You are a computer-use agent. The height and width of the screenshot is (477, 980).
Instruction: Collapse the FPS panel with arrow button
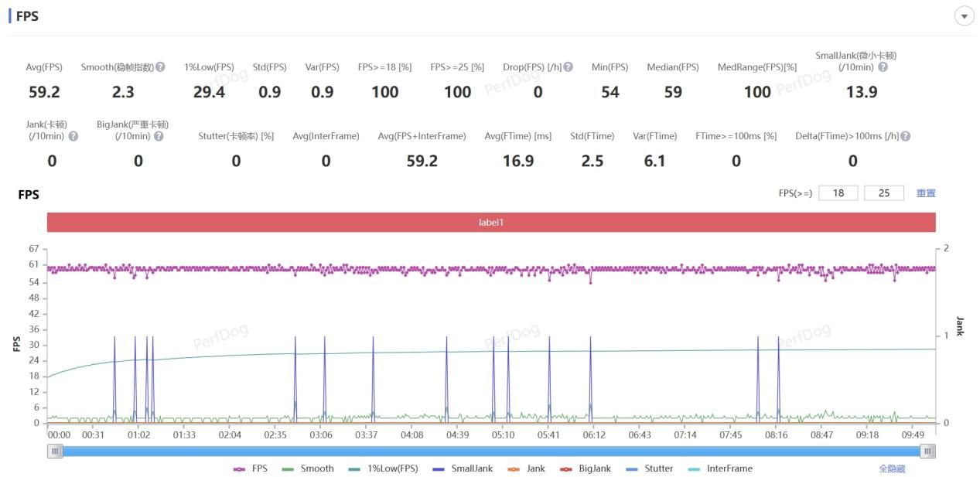point(964,16)
